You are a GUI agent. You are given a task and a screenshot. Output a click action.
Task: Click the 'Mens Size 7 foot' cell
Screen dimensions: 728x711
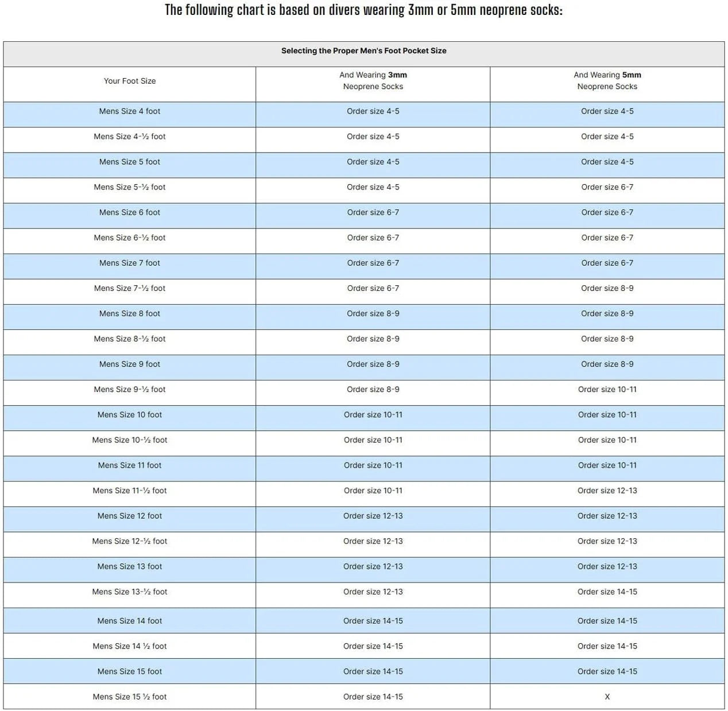click(130, 263)
